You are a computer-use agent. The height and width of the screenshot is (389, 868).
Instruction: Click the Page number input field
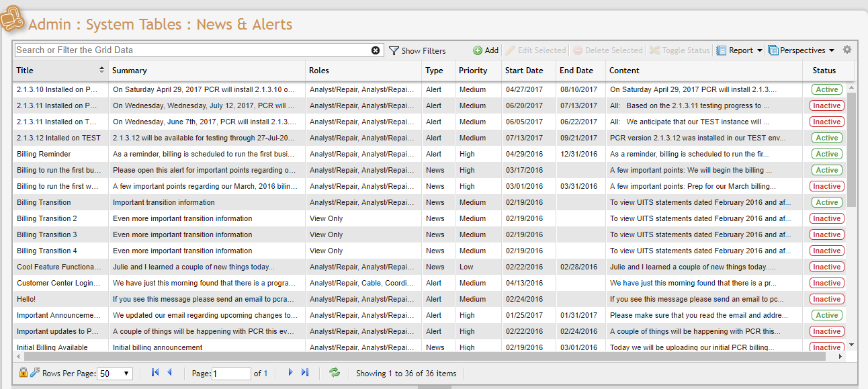(x=231, y=374)
